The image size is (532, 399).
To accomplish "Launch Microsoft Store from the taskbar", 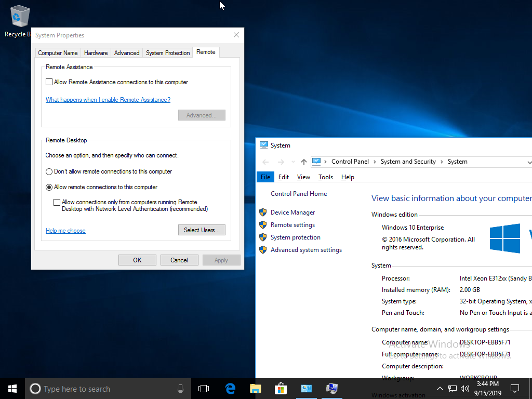I will 281,389.
